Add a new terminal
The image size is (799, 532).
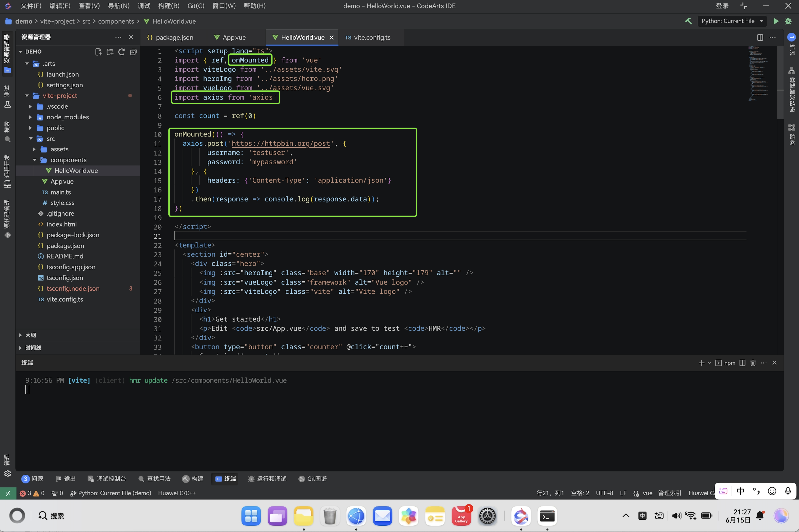tap(701, 363)
